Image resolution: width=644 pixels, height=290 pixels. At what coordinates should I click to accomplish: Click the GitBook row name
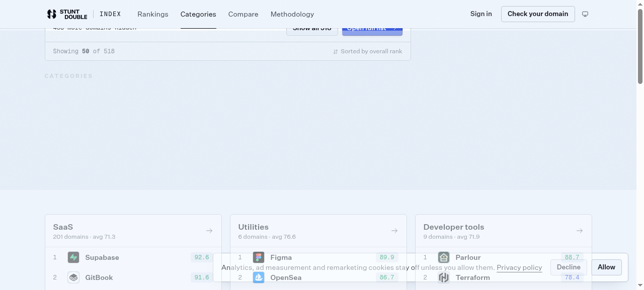[99, 277]
